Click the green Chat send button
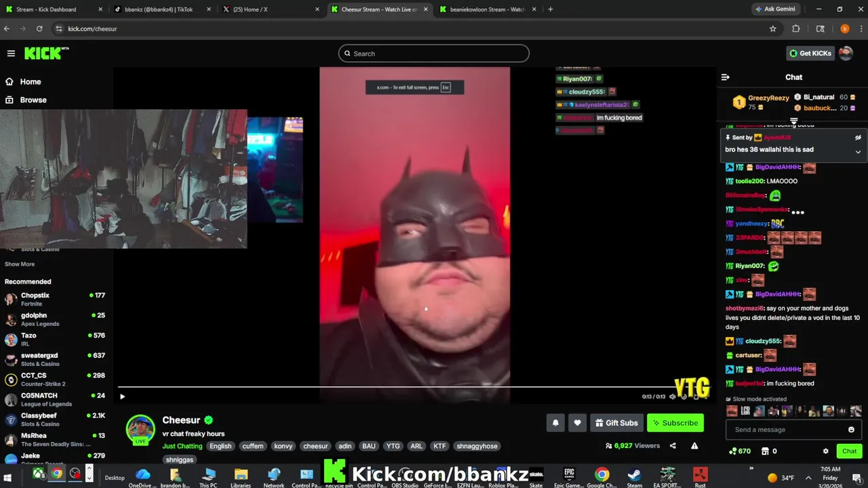 pyautogui.click(x=849, y=451)
